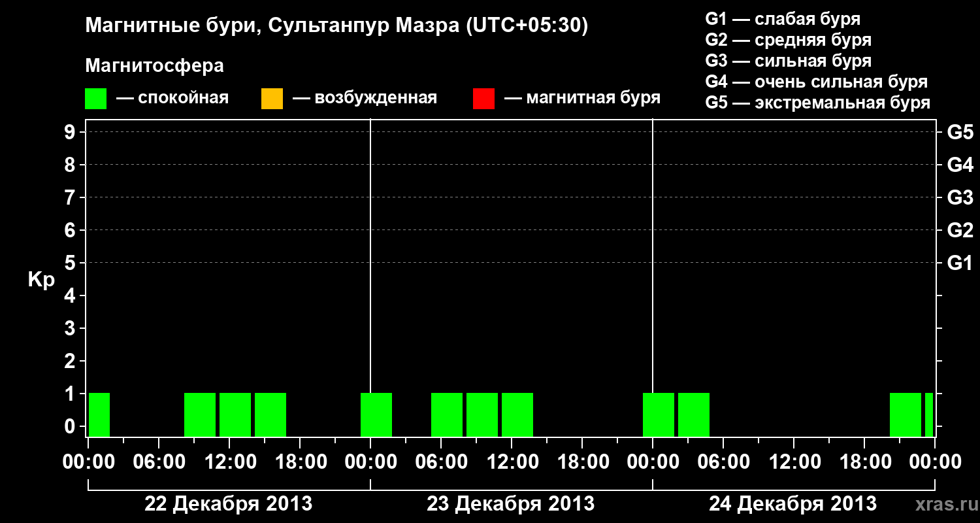Click legend line 'G3 — сильная буря'
Screen dimensions: 980x523
point(789,61)
